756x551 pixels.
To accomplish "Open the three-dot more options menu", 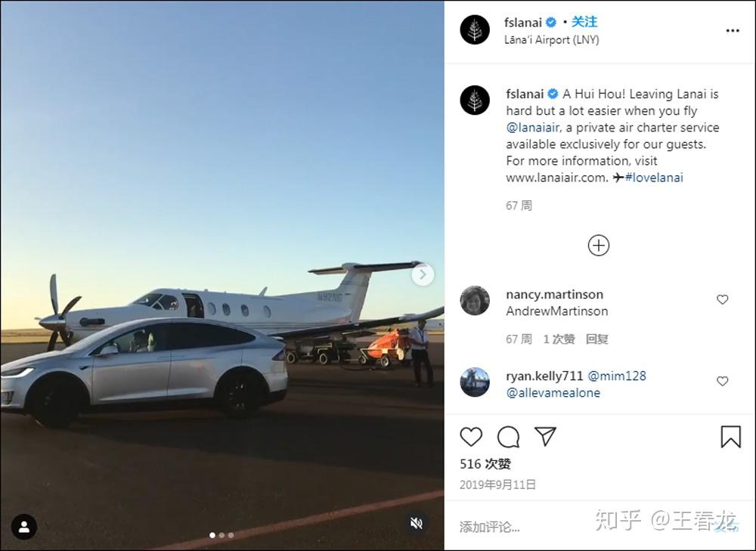I will coord(733,31).
